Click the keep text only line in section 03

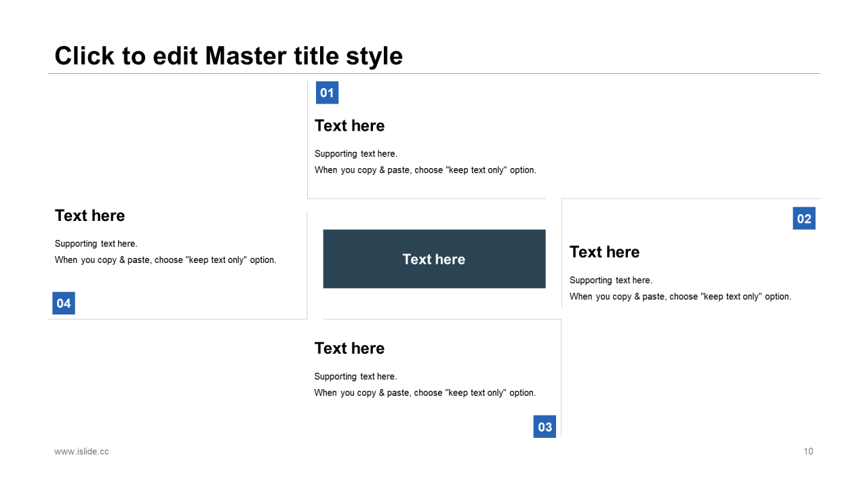(425, 392)
